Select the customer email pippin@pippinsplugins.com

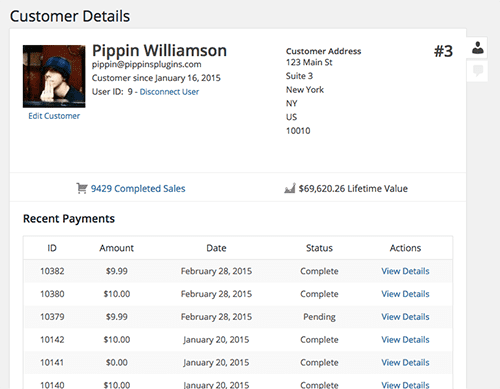pyautogui.click(x=147, y=65)
